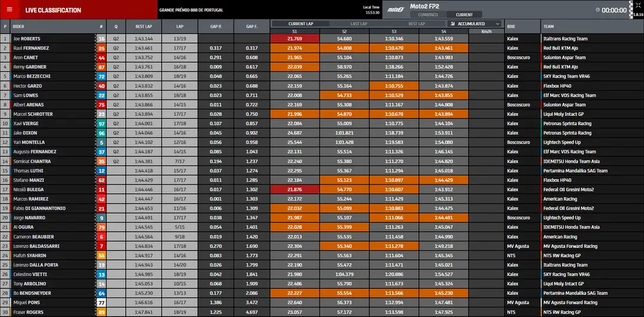This screenshot has width=644, height=317.
Task: Click the LIVE CLASSIFICATION title
Action: click(x=53, y=10)
